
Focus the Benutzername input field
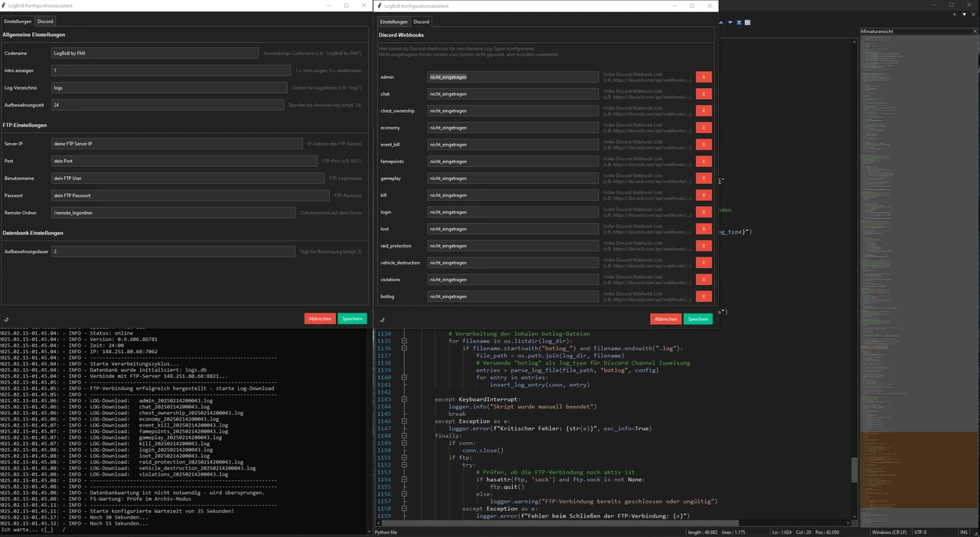(x=188, y=178)
